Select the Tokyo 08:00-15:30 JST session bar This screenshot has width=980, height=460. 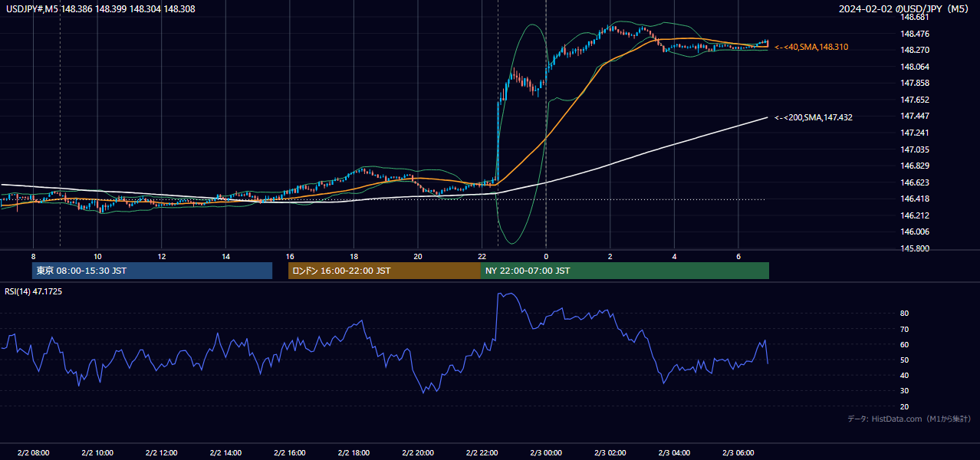[152, 271]
